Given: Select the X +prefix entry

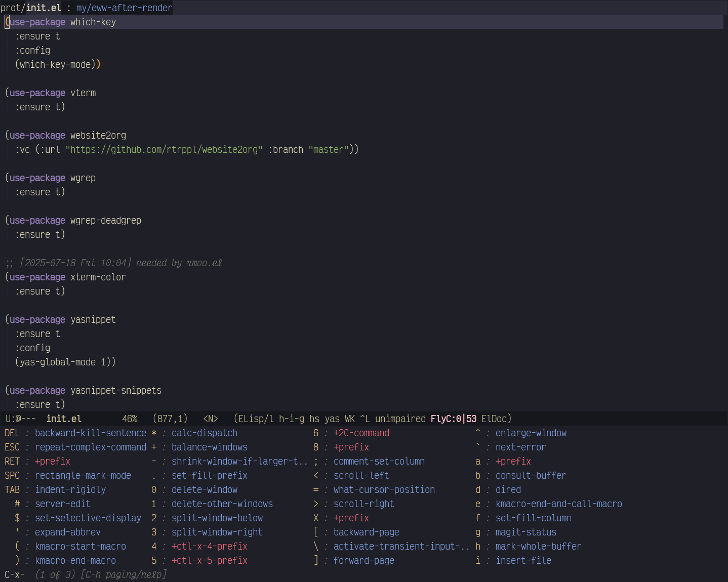Looking at the screenshot, I should pyautogui.click(x=351, y=518).
